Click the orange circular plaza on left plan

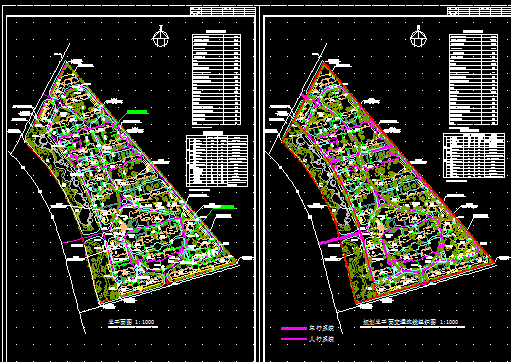click(124, 227)
